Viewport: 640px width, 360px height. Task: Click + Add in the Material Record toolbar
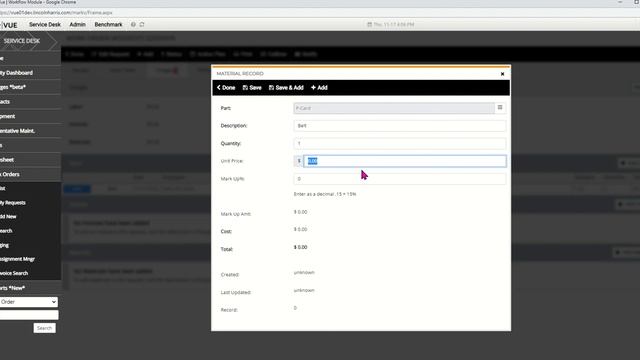(x=319, y=88)
